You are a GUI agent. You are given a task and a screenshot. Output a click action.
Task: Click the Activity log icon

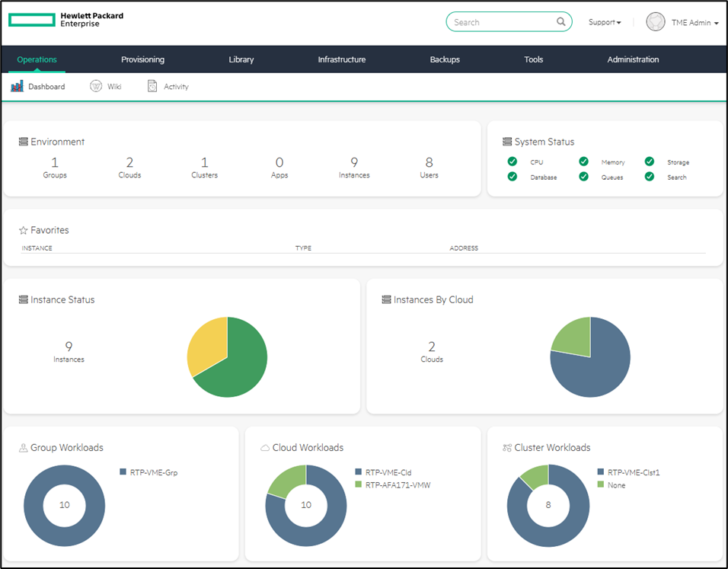(152, 87)
